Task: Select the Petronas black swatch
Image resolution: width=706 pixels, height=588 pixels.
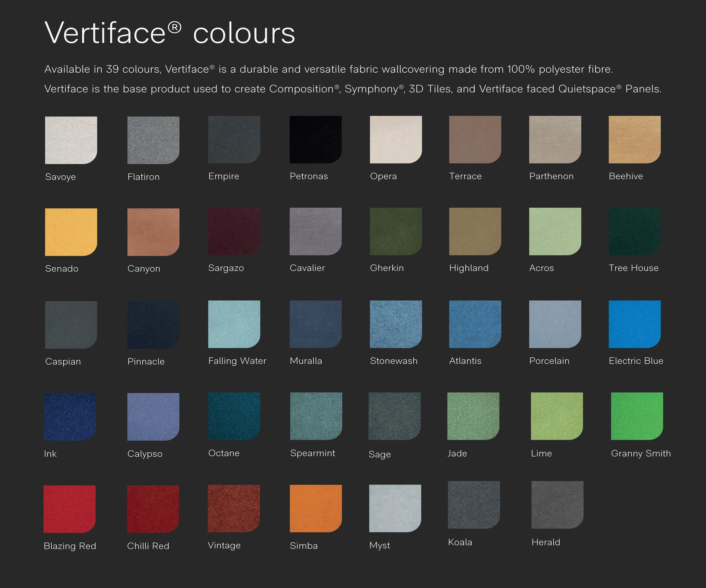Action: tap(315, 140)
